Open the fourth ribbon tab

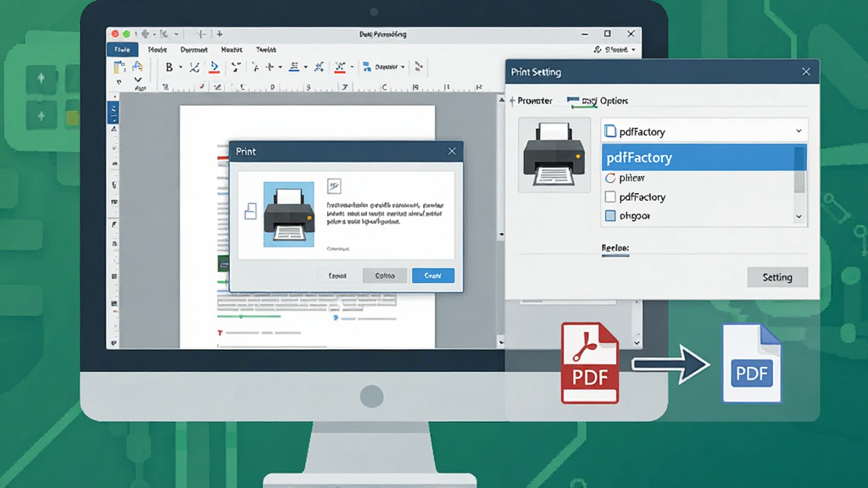tap(231, 50)
